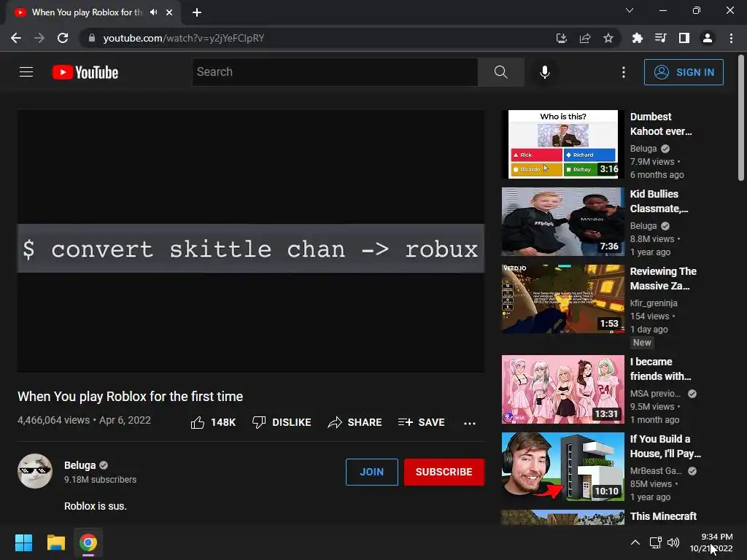Click the SIGN IN button
The width and height of the screenshot is (747, 560).
point(684,72)
